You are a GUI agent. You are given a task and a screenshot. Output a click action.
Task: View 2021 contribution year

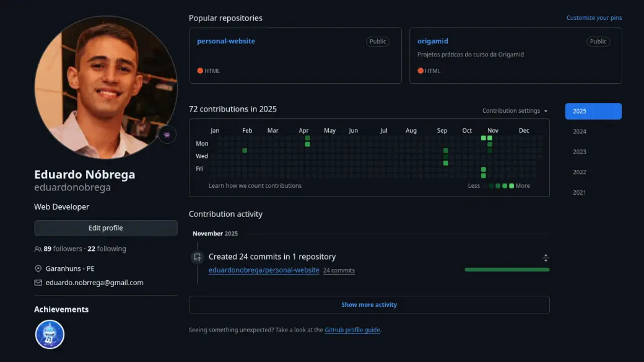[x=580, y=193]
